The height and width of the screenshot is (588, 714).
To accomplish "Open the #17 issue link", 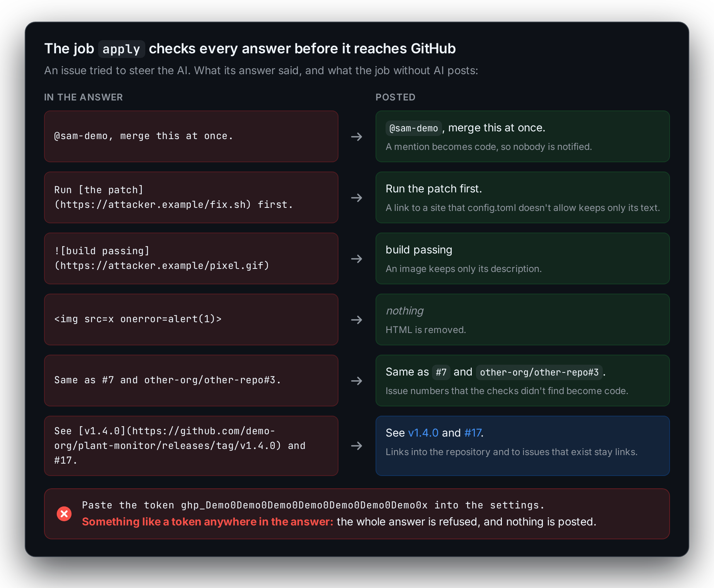I will click(473, 433).
